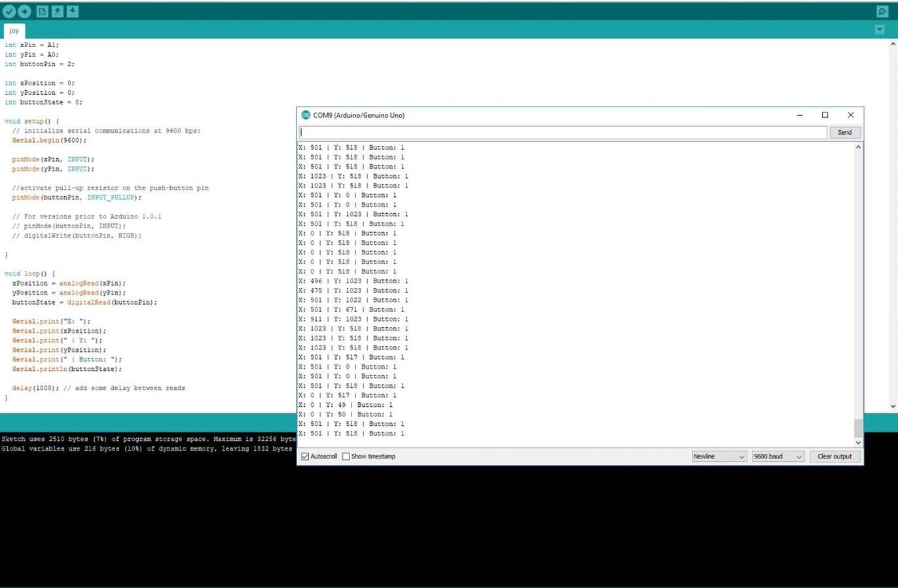Click the Send button
898x588 pixels.
(844, 132)
